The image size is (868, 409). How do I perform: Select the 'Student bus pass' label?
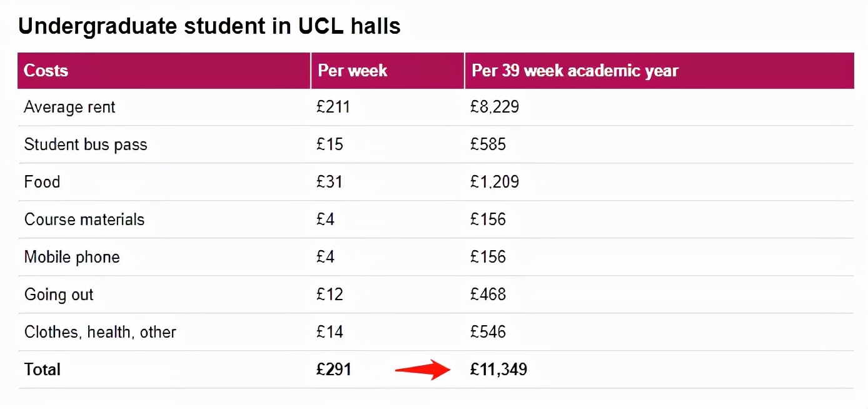tap(86, 144)
